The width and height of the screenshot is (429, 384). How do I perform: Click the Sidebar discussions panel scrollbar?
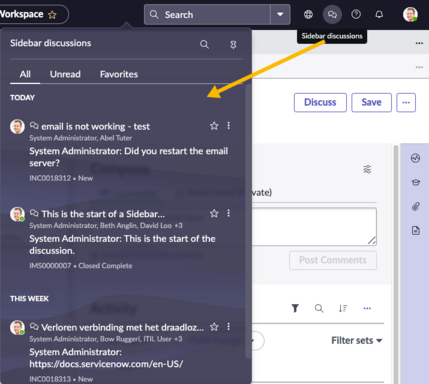tap(248, 221)
